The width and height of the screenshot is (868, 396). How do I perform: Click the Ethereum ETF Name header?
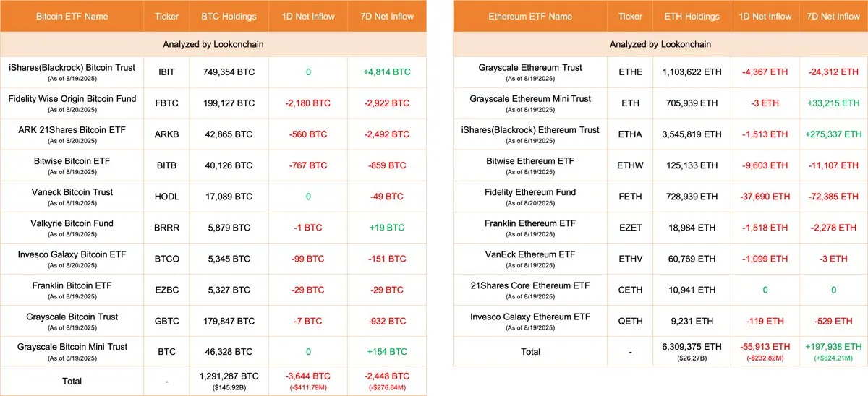[x=530, y=17]
